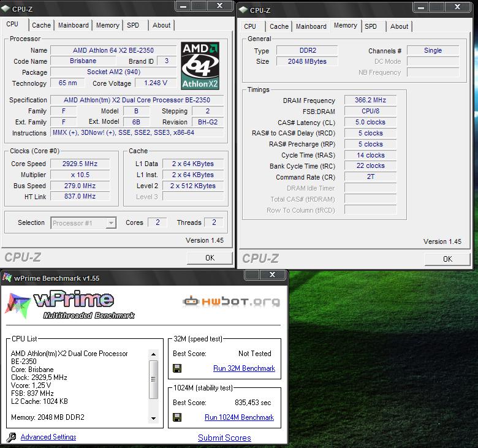Open Mainboard tab in left CPU-Z window
The width and height of the screenshot is (478, 448).
click(x=74, y=25)
